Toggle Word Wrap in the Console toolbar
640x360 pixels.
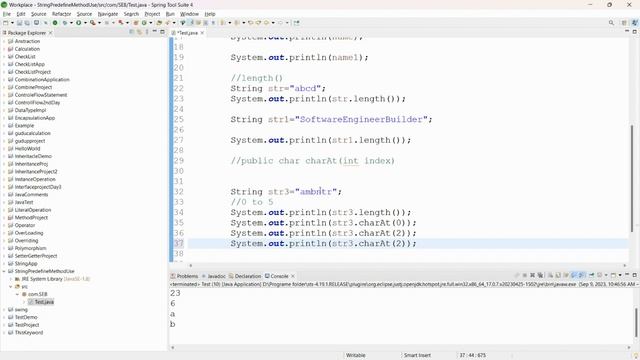tap(566, 276)
